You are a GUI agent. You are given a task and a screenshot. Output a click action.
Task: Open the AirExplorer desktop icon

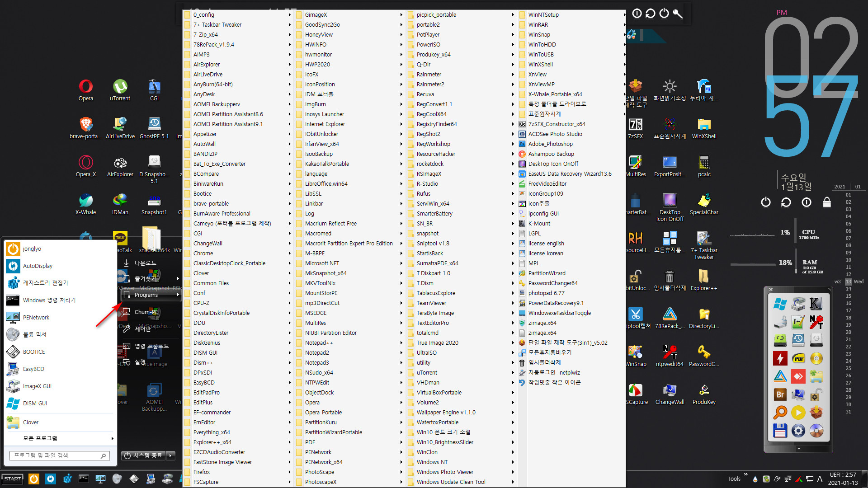(x=120, y=166)
